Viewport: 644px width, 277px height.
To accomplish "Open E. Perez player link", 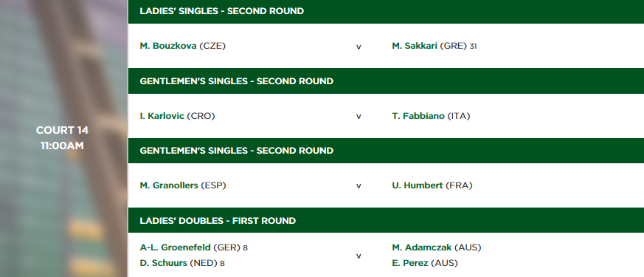I will 410,263.
